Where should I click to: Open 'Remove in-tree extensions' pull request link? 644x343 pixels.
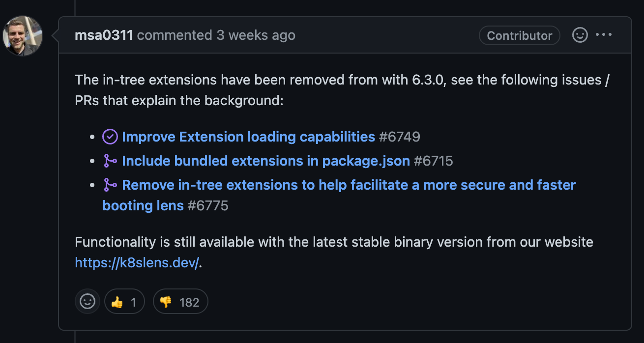tap(339, 195)
